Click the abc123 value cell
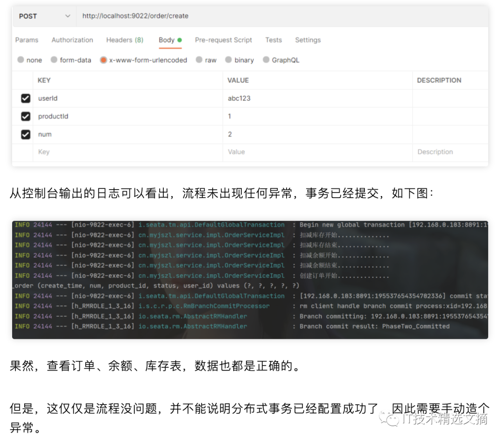Viewport: 504px width, 441px height. 318,99
